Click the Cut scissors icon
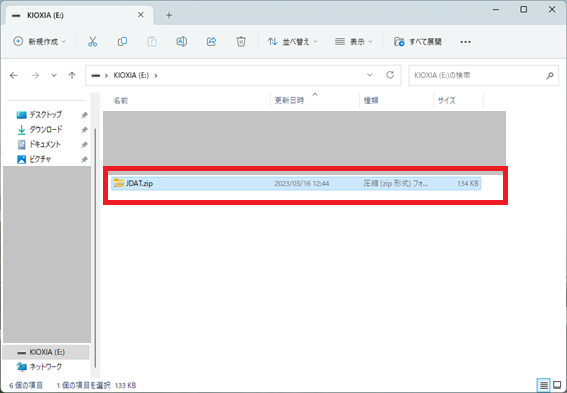The width and height of the screenshot is (567, 393). (93, 42)
